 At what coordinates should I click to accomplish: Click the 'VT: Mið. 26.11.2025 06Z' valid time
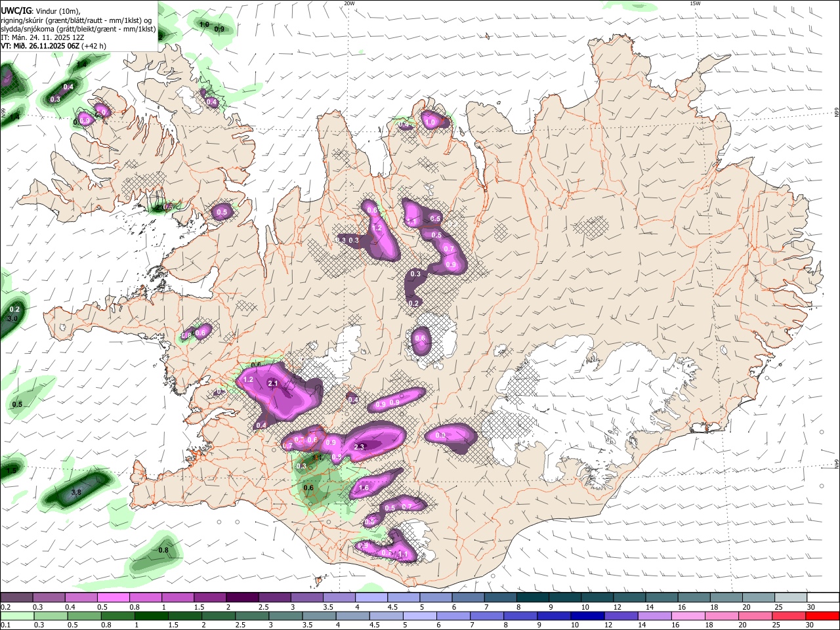click(41, 46)
